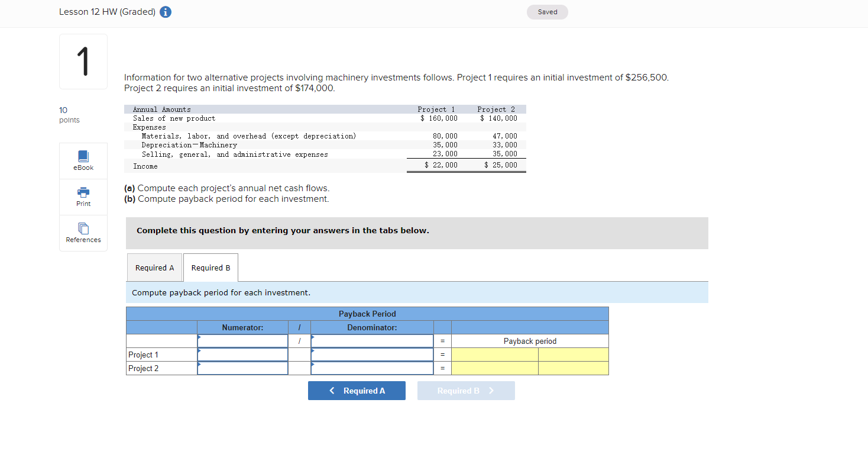Viewport: 868px width, 451px height.
Task: Open the References panel
Action: [83, 233]
